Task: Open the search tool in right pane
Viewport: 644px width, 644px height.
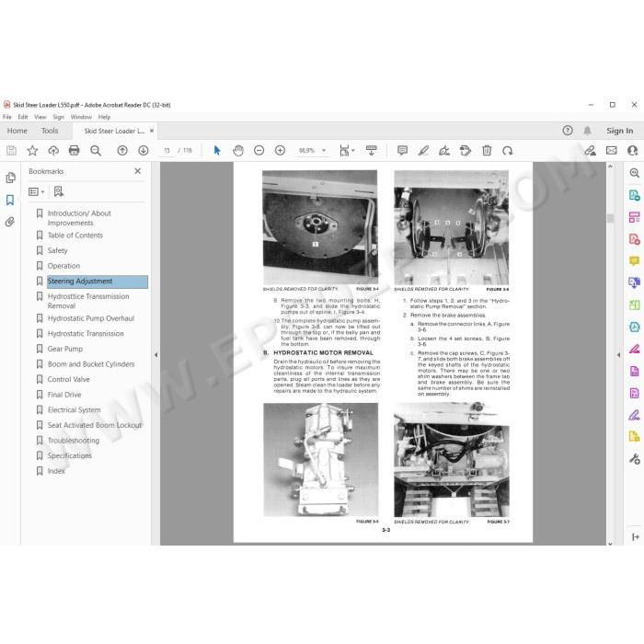Action: (635, 173)
